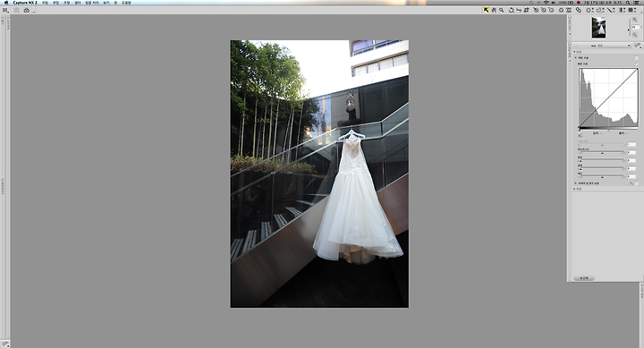The height and width of the screenshot is (348, 644).
Task: Click the saturation slider at panel bottom
Action: (x=602, y=176)
